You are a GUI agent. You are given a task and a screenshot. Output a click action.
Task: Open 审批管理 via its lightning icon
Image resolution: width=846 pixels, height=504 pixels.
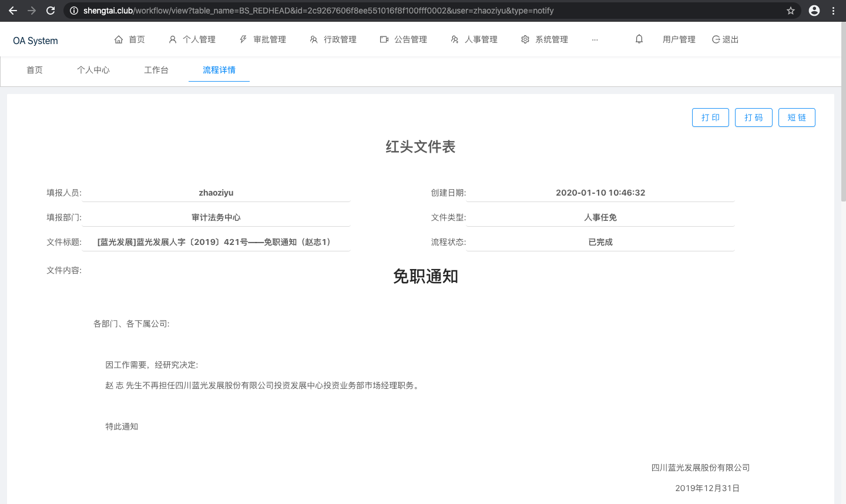click(x=243, y=39)
